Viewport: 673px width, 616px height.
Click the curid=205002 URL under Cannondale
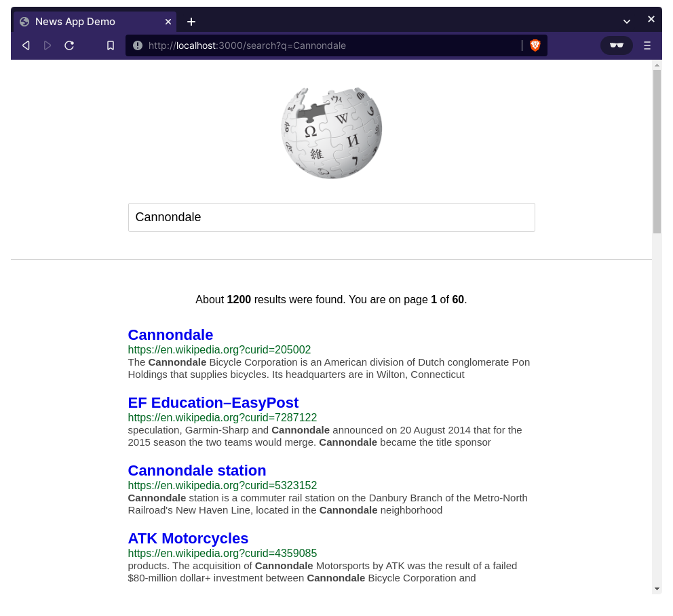coord(219,349)
